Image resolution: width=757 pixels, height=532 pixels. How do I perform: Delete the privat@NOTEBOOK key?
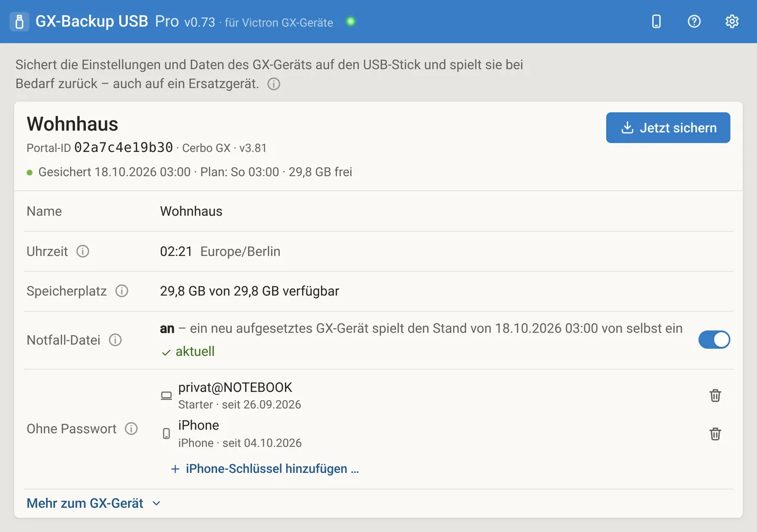tap(715, 395)
